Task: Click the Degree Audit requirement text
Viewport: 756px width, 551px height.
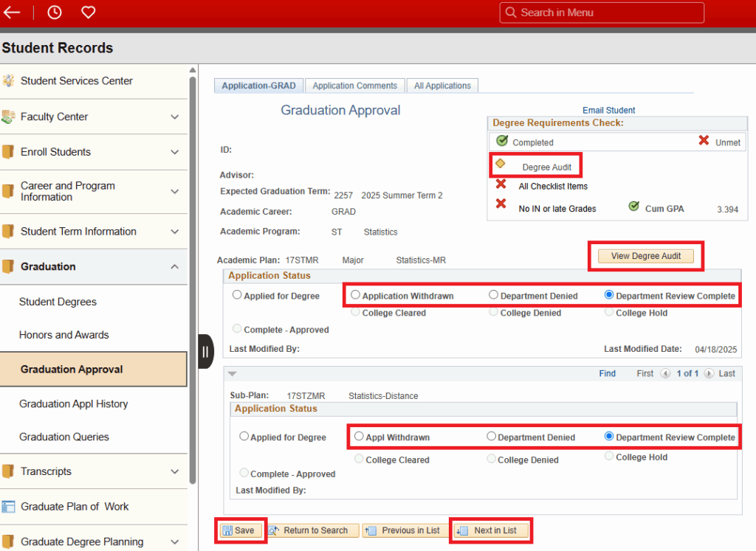Action: (x=547, y=167)
